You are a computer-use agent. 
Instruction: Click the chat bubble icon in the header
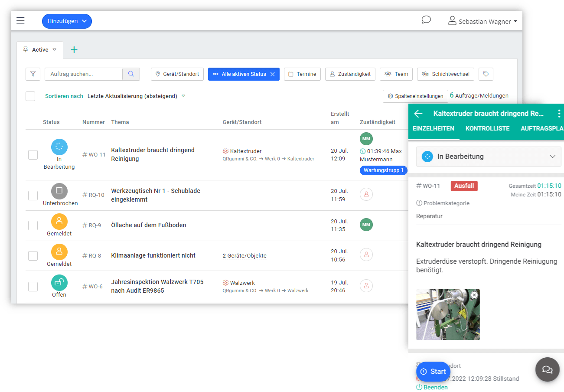[426, 20]
